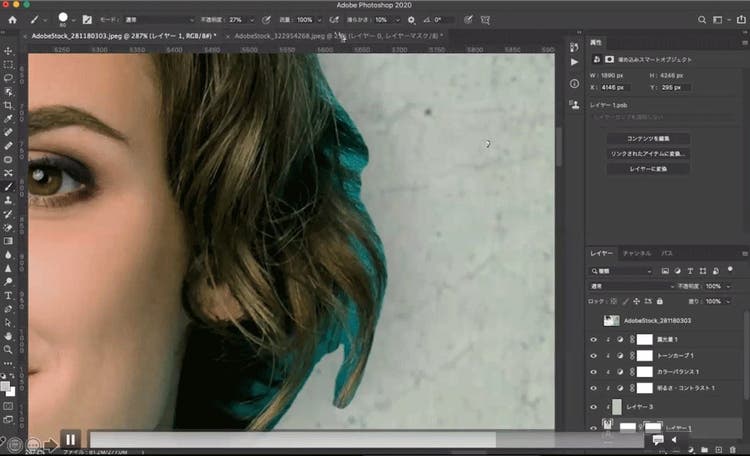The height and width of the screenshot is (456, 750).
Task: Select the Move tool in the toolbar
Action: [8, 51]
